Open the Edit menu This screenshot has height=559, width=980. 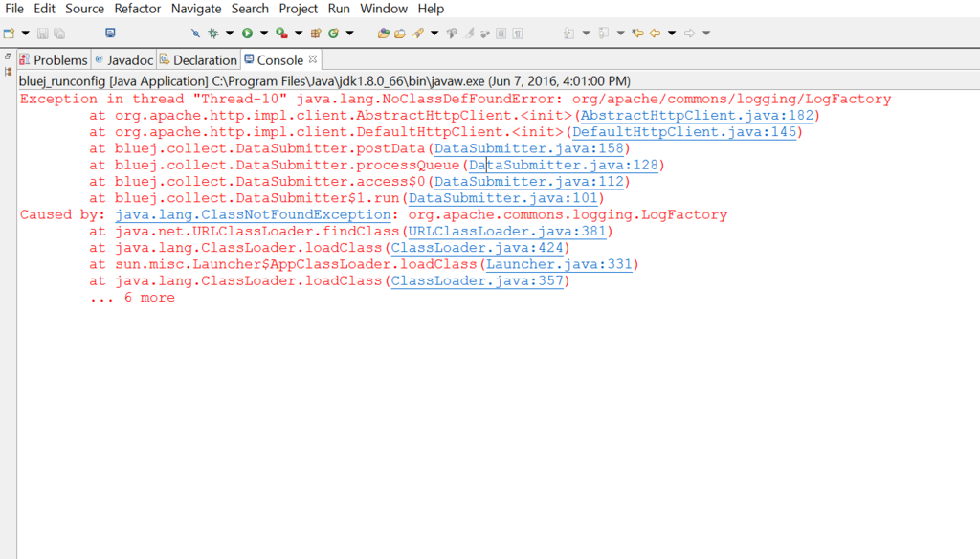tap(44, 9)
